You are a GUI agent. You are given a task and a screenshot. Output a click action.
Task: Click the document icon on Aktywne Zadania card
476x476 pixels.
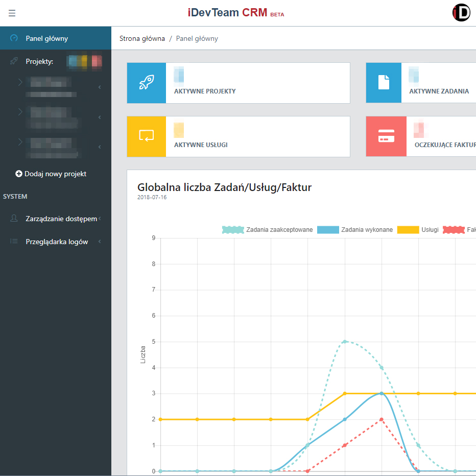(384, 83)
